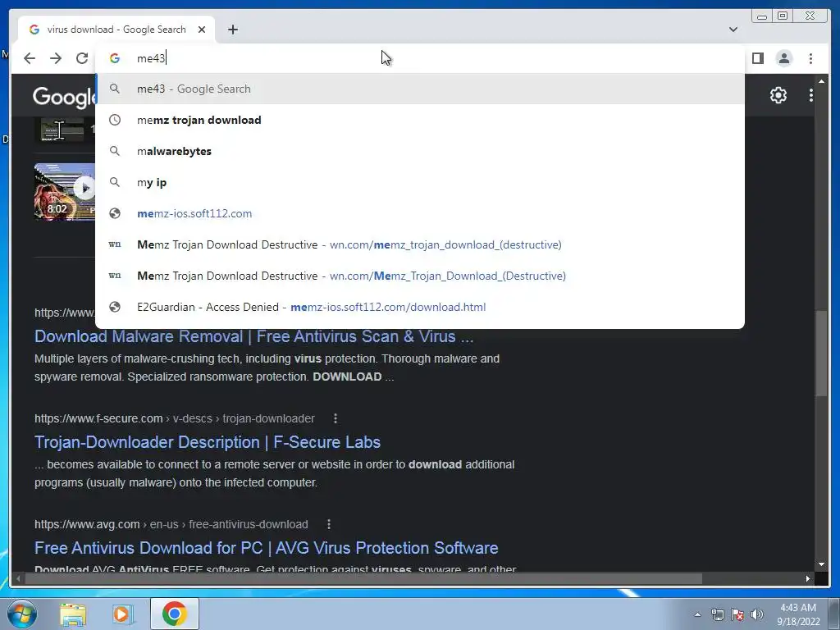Open the volume speaker tray icon
The width and height of the screenshot is (840, 630).
point(756,614)
